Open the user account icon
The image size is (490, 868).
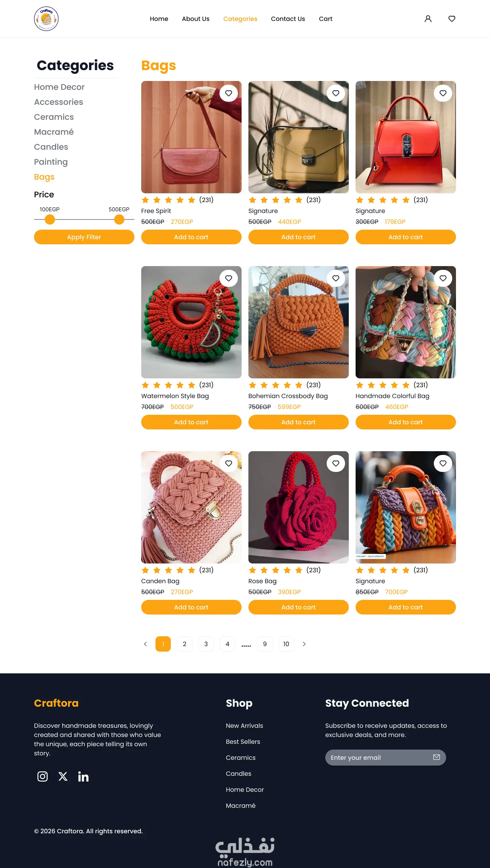(x=428, y=19)
